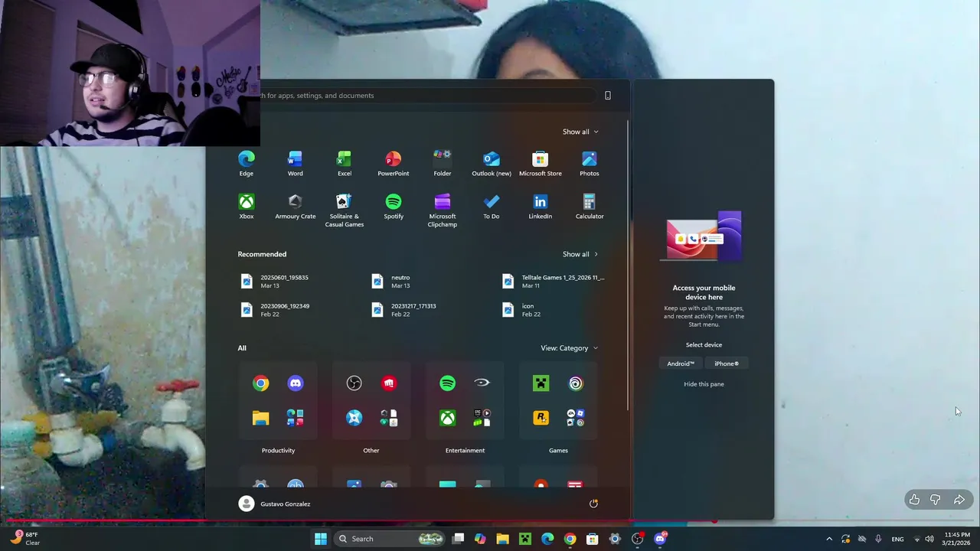Launch the Photos app

tap(590, 163)
